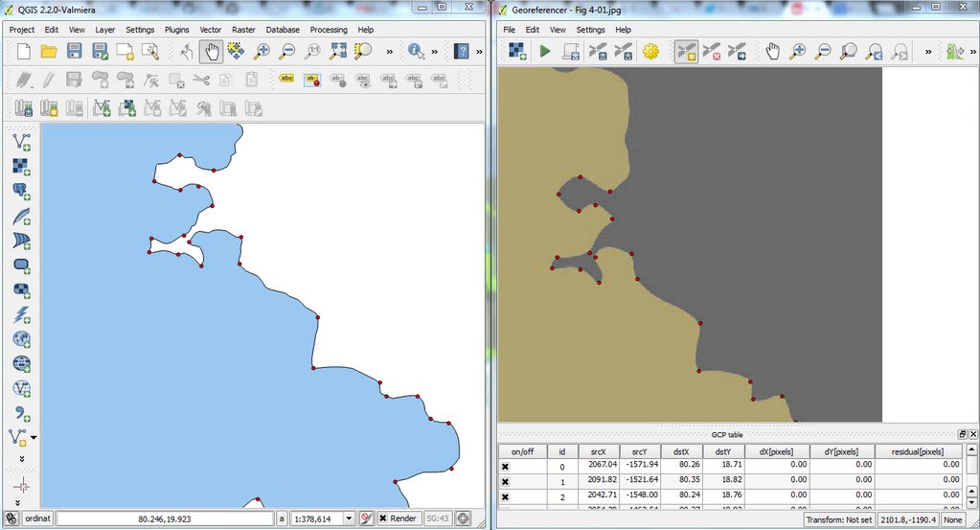Image resolution: width=980 pixels, height=530 pixels.
Task: Click the SG:43 CRS status button
Action: [x=437, y=518]
